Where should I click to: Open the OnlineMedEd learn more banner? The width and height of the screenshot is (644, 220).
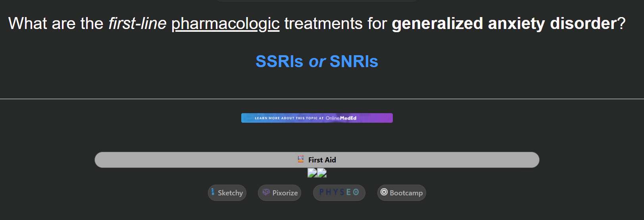pyautogui.click(x=317, y=118)
